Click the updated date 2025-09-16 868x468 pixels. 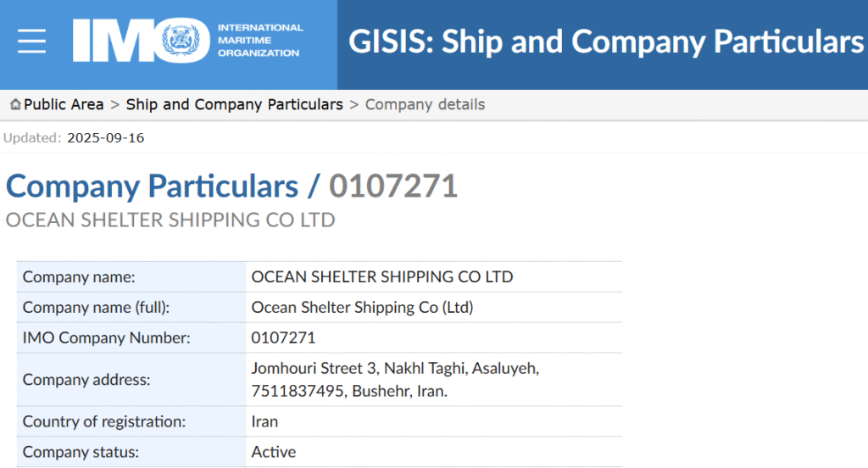(x=106, y=137)
